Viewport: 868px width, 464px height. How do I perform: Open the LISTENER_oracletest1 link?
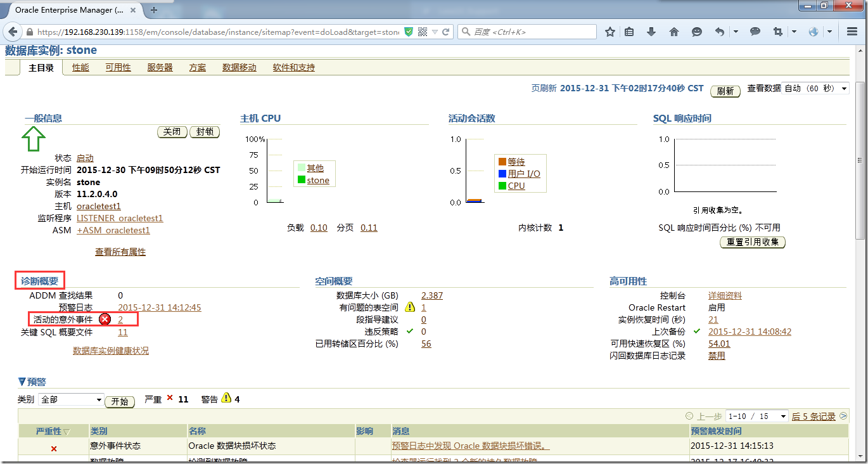click(120, 218)
